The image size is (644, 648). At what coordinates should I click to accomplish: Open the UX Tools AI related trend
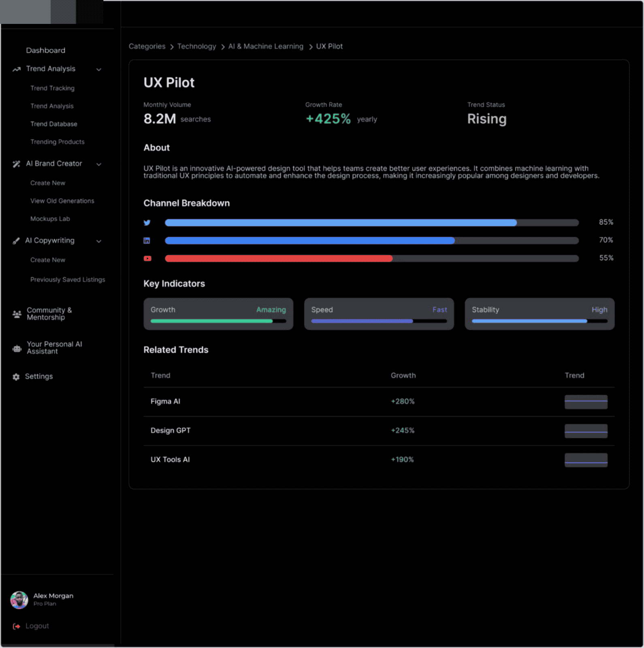(170, 460)
